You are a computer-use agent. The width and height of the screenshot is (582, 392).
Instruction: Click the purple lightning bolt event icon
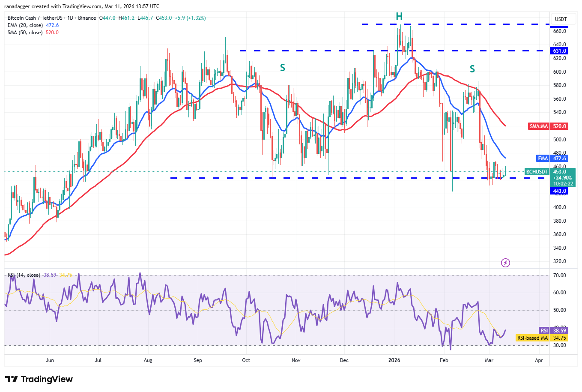[505, 263]
